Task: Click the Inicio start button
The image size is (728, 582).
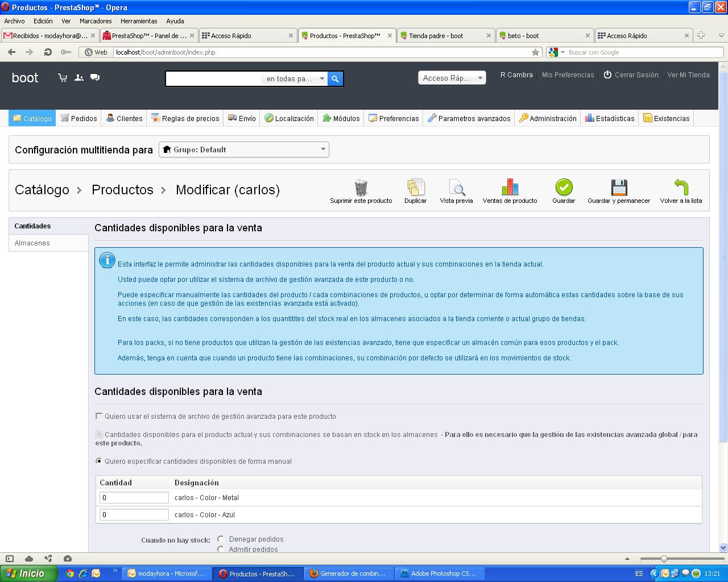Action: pyautogui.click(x=28, y=573)
